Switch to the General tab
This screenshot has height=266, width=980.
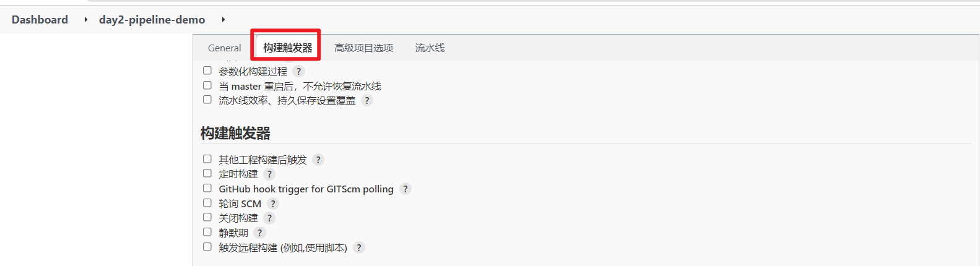click(x=224, y=48)
